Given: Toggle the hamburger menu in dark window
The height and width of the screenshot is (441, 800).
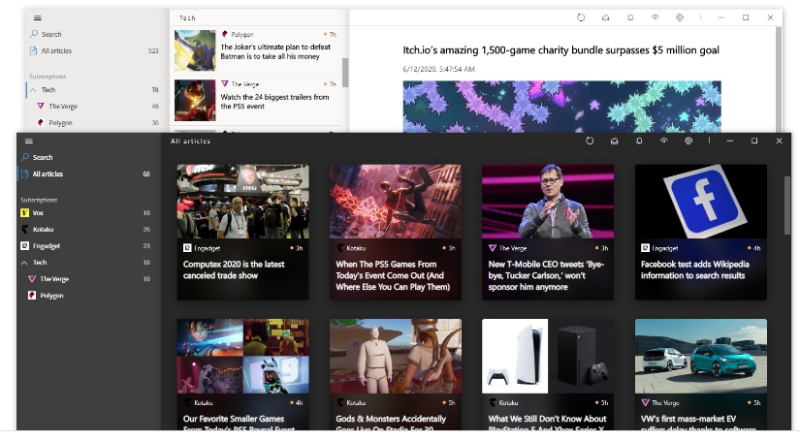Looking at the screenshot, I should pos(29,141).
